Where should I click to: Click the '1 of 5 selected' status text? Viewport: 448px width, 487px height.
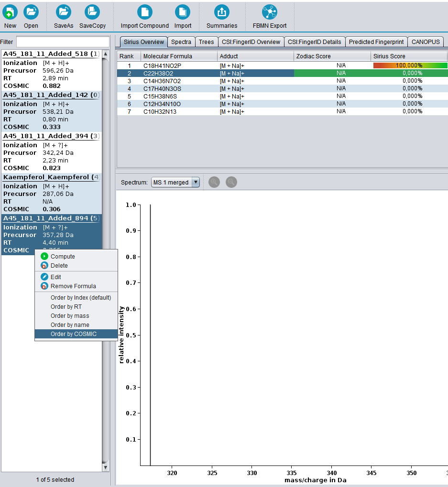(55, 479)
